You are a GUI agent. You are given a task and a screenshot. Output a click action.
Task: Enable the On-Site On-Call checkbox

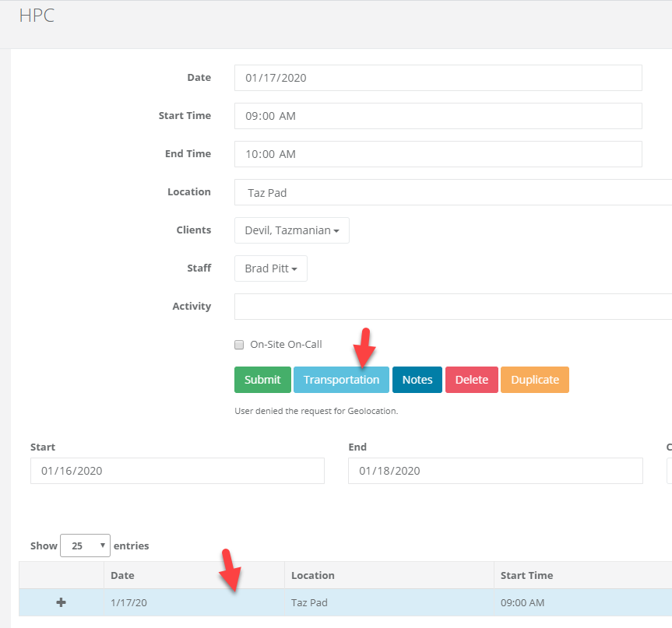tap(240, 345)
